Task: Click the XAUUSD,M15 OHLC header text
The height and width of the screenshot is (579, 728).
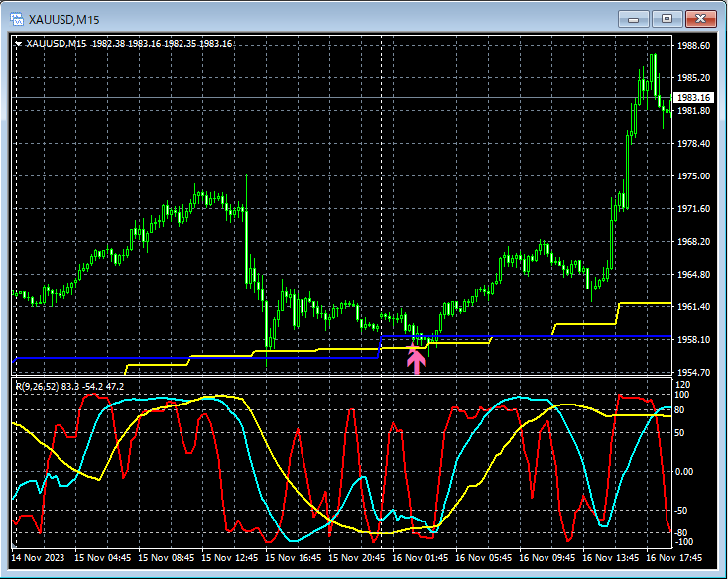Action: coord(129,44)
